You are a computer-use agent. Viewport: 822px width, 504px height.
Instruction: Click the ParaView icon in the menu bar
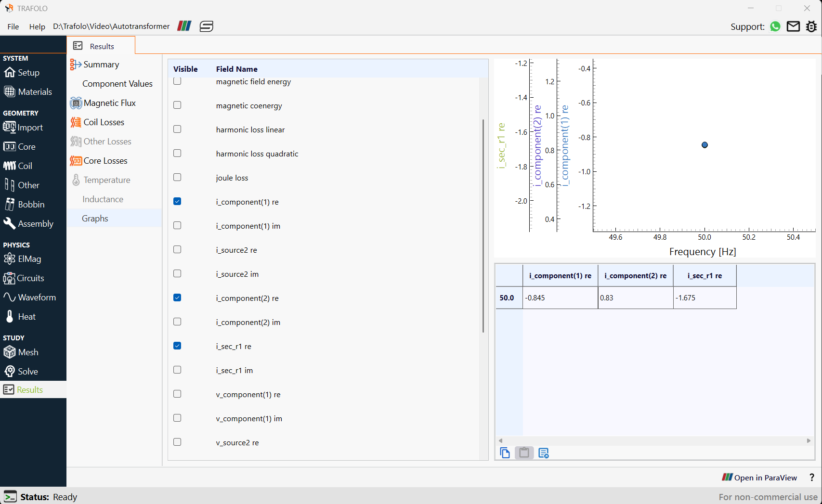pos(184,26)
